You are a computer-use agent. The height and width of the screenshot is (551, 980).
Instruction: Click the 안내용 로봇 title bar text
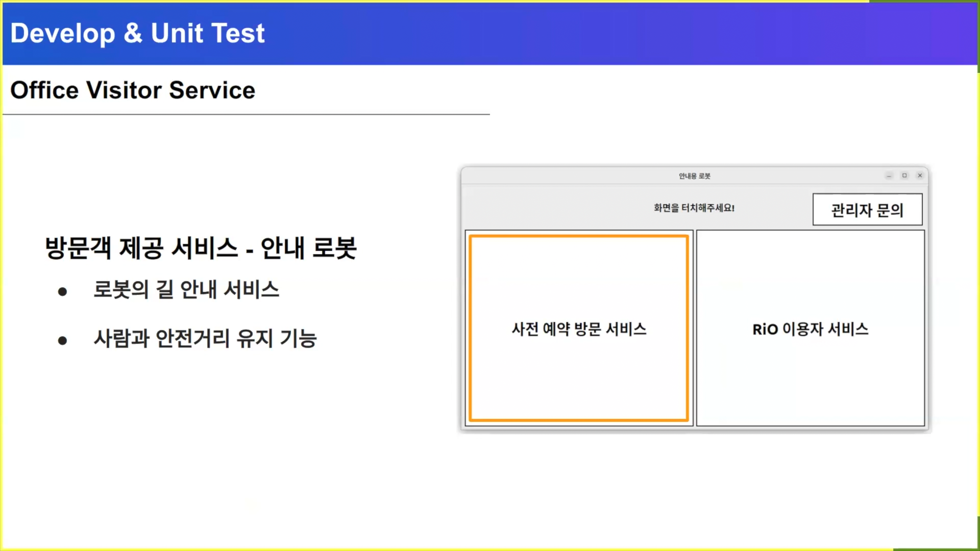[694, 176]
